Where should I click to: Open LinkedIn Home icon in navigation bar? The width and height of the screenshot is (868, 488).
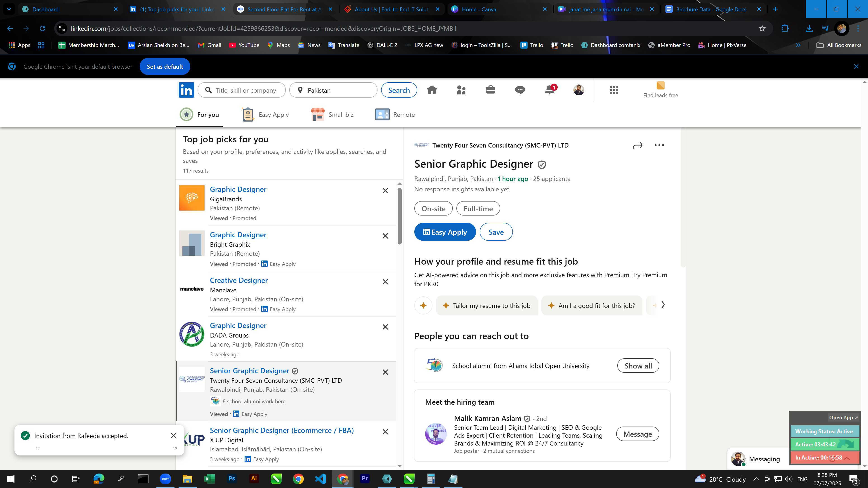pos(432,90)
